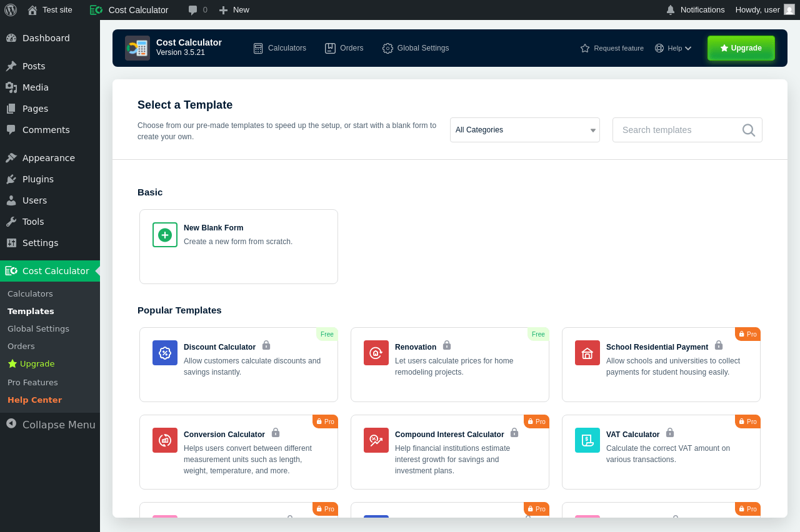
Task: Click the WordPress logo icon
Action: pos(11,10)
